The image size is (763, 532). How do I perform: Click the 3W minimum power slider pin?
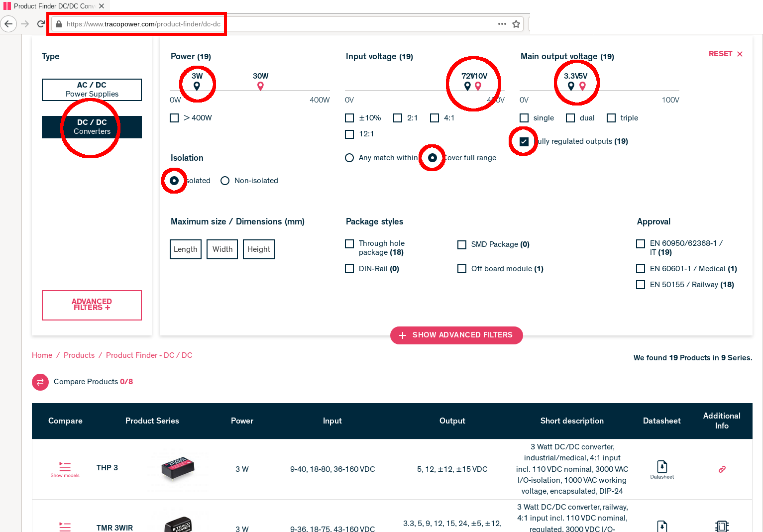coord(197,86)
